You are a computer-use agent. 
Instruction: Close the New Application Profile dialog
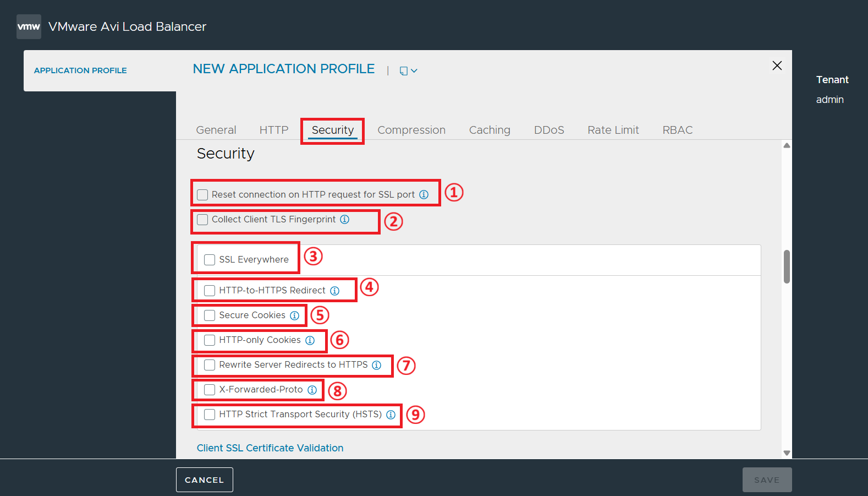click(777, 66)
